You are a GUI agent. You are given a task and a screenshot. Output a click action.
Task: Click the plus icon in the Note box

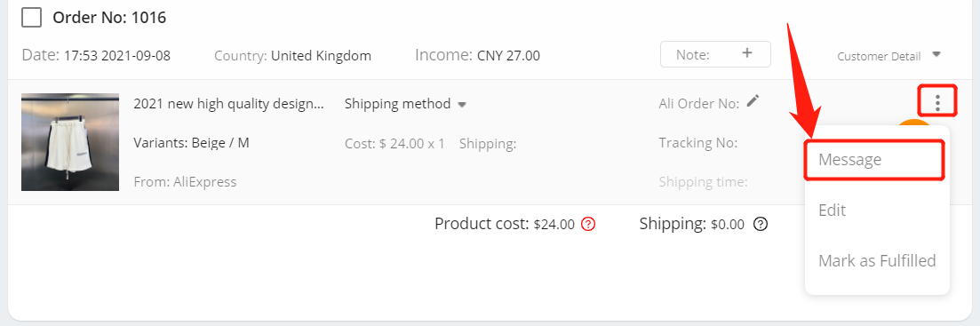(747, 53)
